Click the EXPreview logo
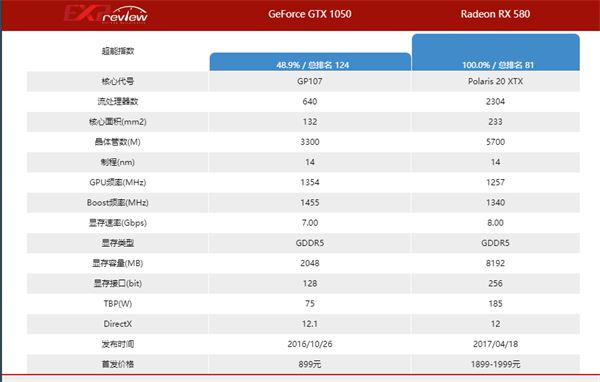The image size is (600, 382). [x=106, y=15]
